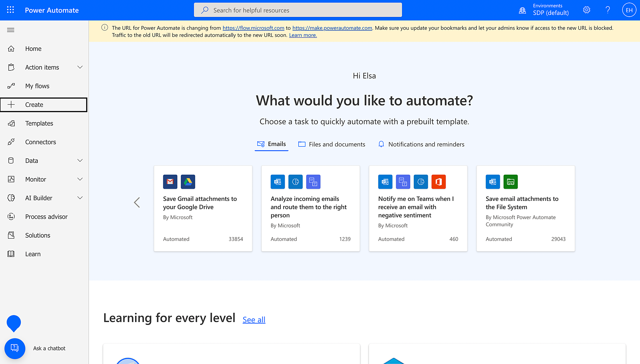
Task: Click the Environments globe icon
Action: tap(522, 10)
